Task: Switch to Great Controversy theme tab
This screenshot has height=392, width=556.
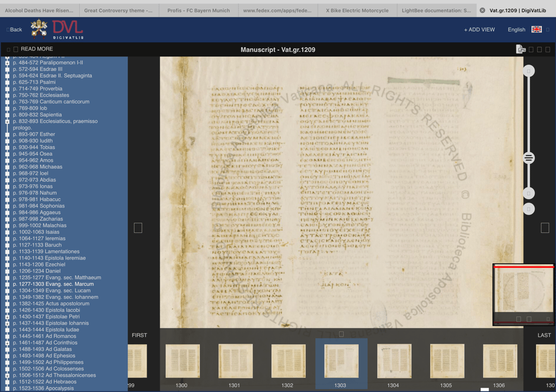Action: pyautogui.click(x=118, y=10)
